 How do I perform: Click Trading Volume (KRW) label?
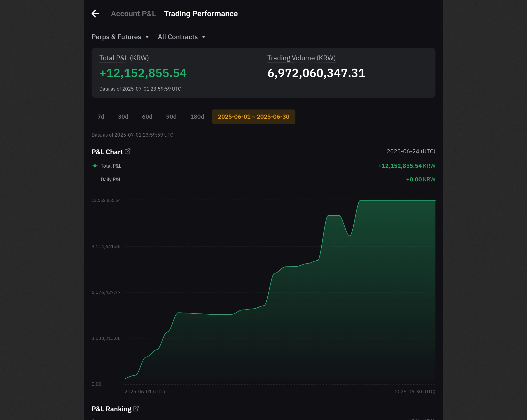click(x=301, y=58)
